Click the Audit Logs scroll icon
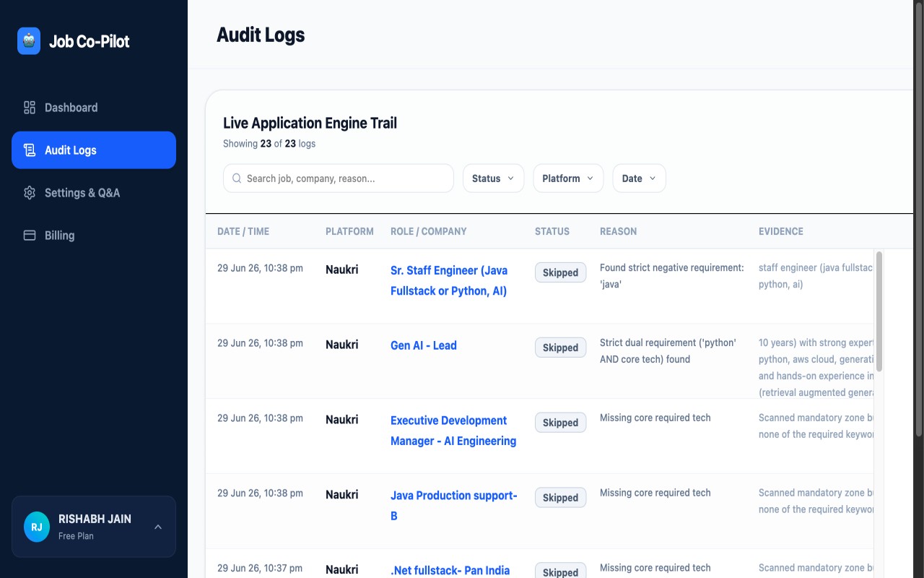 pos(30,150)
